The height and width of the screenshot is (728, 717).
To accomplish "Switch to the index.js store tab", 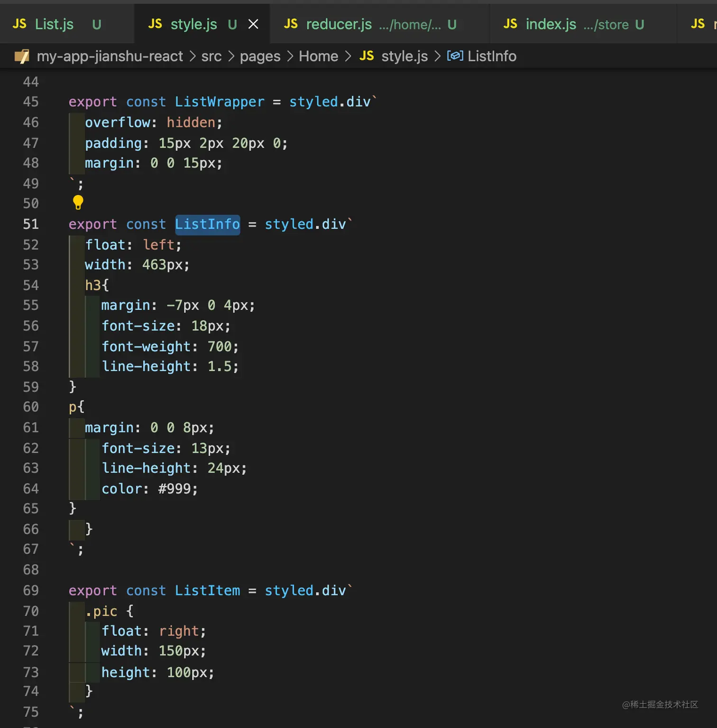I will pyautogui.click(x=583, y=24).
